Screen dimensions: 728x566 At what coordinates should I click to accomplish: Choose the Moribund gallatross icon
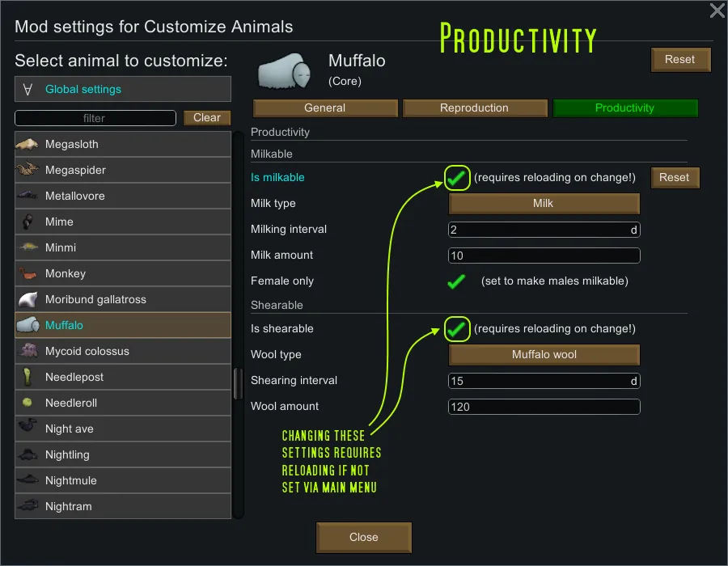tap(28, 299)
